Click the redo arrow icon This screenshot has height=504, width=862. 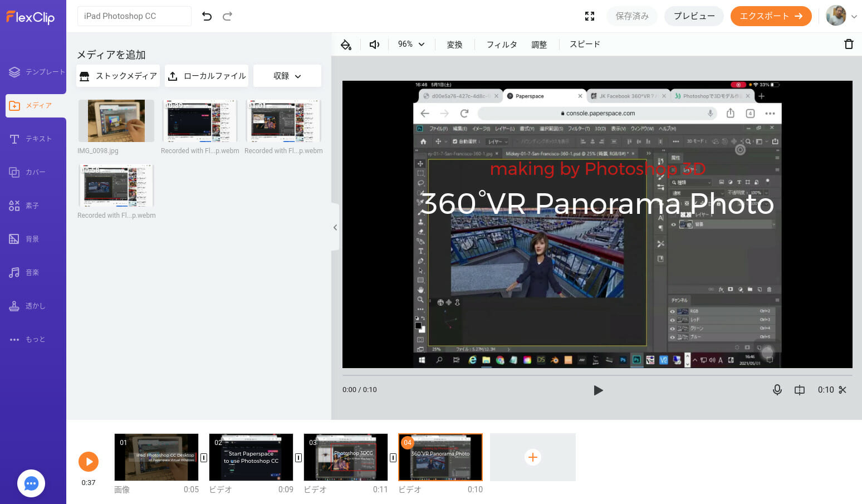(x=227, y=16)
